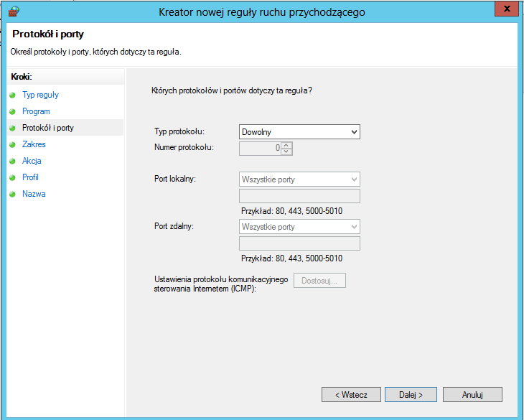Viewport: 524px width, 420px height.
Task: Go to the Program step
Action: (x=36, y=111)
